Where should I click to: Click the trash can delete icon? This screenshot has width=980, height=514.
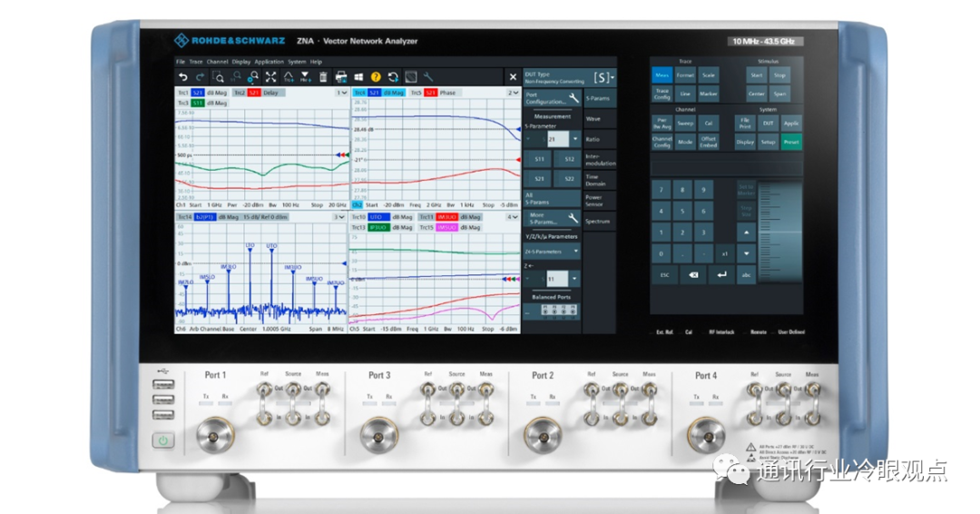tap(323, 77)
